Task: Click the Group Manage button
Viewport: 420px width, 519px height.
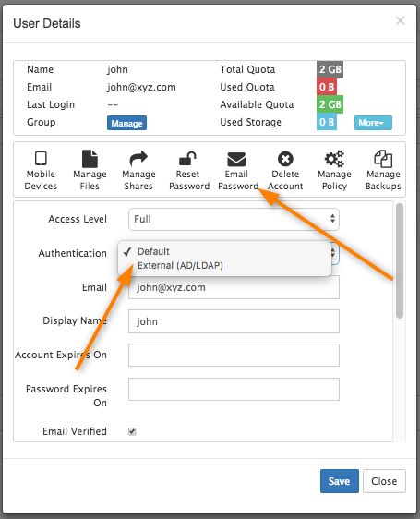Action: 126,123
